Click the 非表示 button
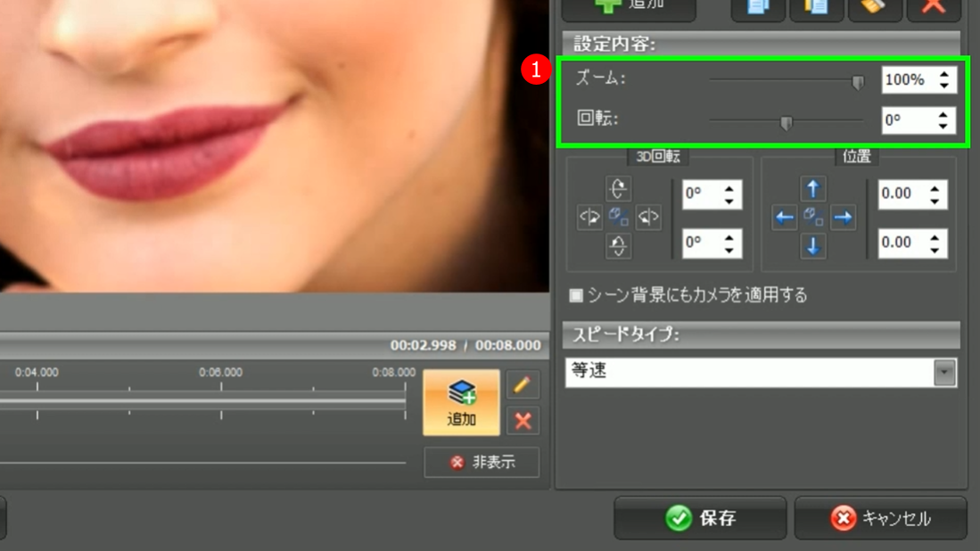The height and width of the screenshot is (551, 980). point(482,463)
